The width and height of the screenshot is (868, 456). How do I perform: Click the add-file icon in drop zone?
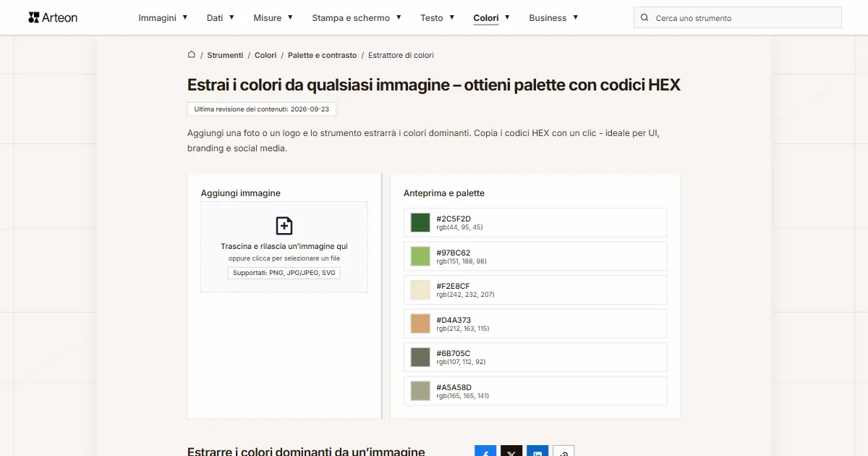pyautogui.click(x=284, y=225)
